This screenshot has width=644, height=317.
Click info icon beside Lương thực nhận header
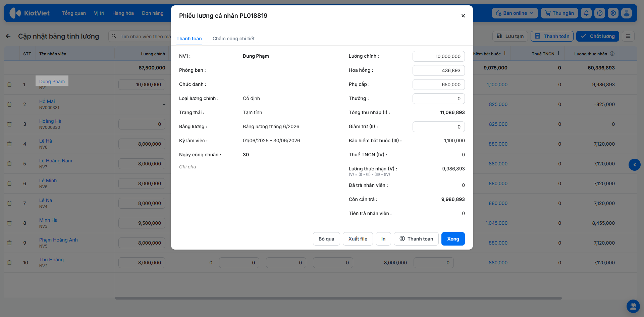tap(612, 54)
